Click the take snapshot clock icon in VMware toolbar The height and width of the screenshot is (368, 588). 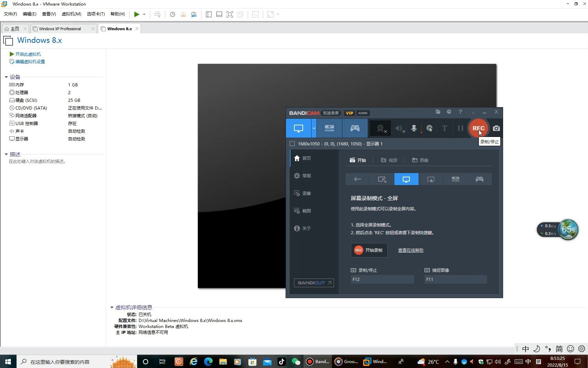[x=172, y=14]
